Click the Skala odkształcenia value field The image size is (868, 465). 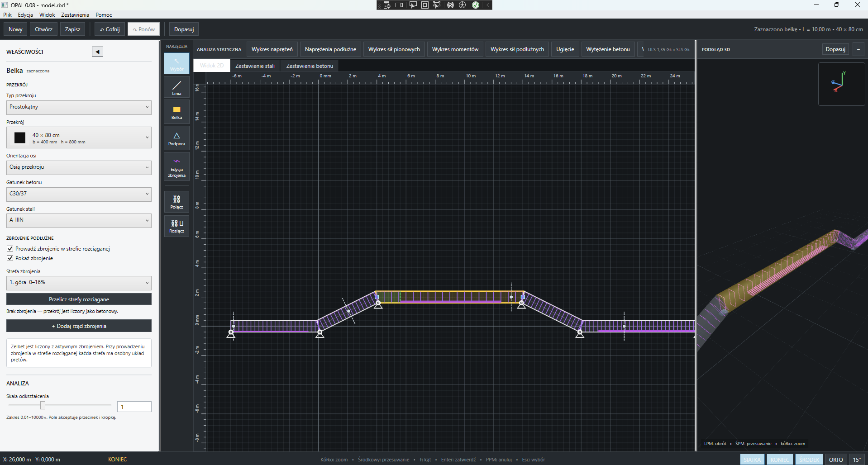[134, 407]
